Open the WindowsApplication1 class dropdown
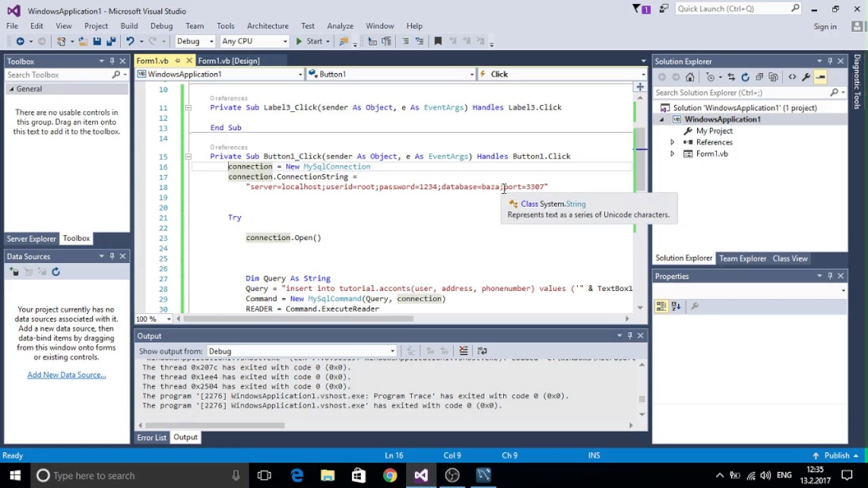This screenshot has width=868, height=488. pyautogui.click(x=220, y=74)
